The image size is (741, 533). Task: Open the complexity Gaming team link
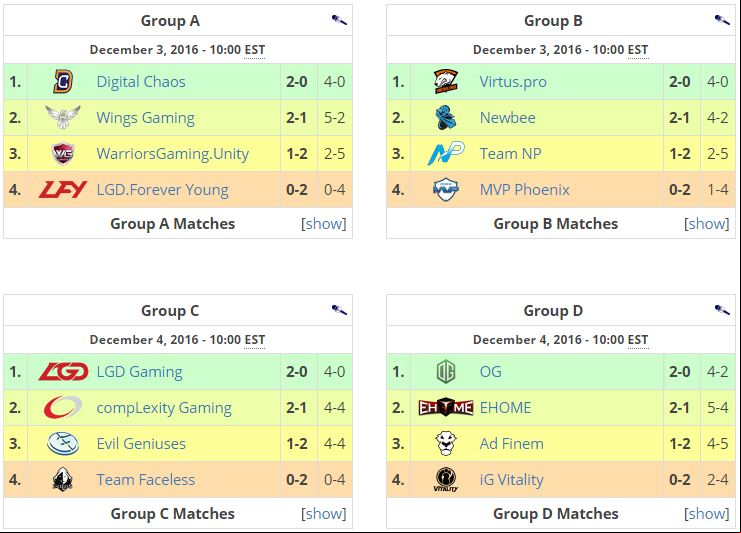click(164, 408)
